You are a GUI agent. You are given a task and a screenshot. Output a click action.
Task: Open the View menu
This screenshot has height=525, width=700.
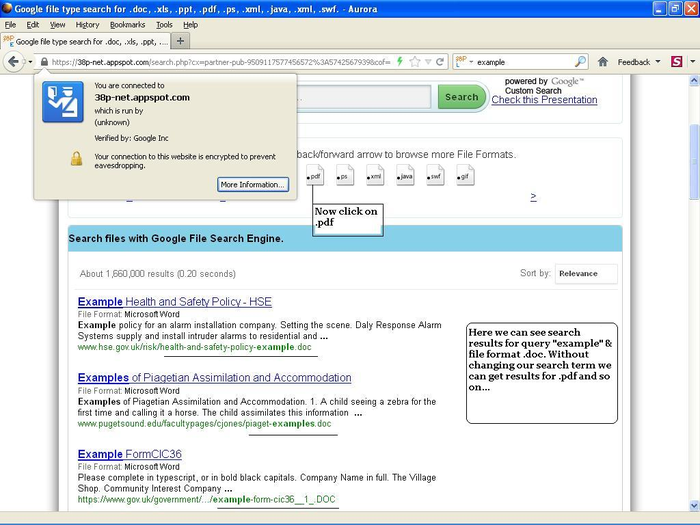57,25
